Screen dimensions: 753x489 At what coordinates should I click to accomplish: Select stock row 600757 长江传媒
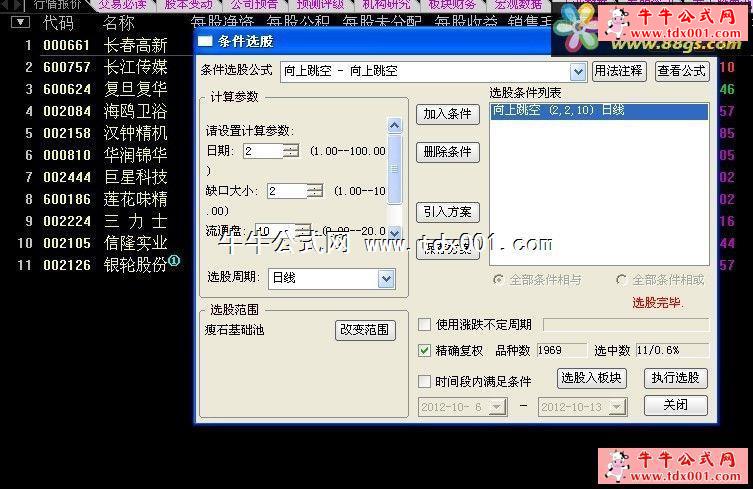coord(96,67)
